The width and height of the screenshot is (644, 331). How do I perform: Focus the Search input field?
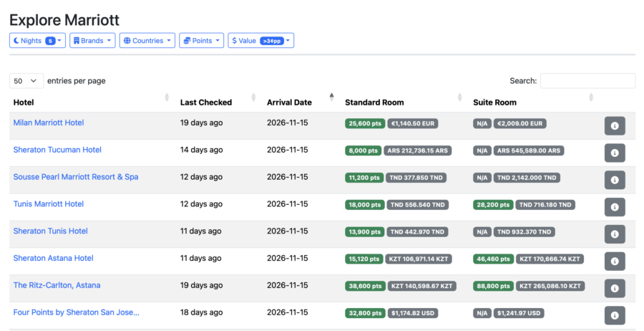pyautogui.click(x=587, y=81)
